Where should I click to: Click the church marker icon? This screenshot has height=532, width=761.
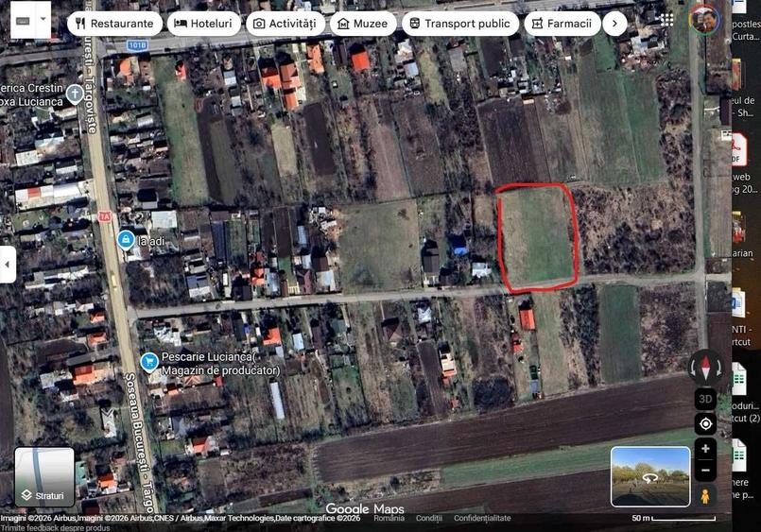click(75, 94)
